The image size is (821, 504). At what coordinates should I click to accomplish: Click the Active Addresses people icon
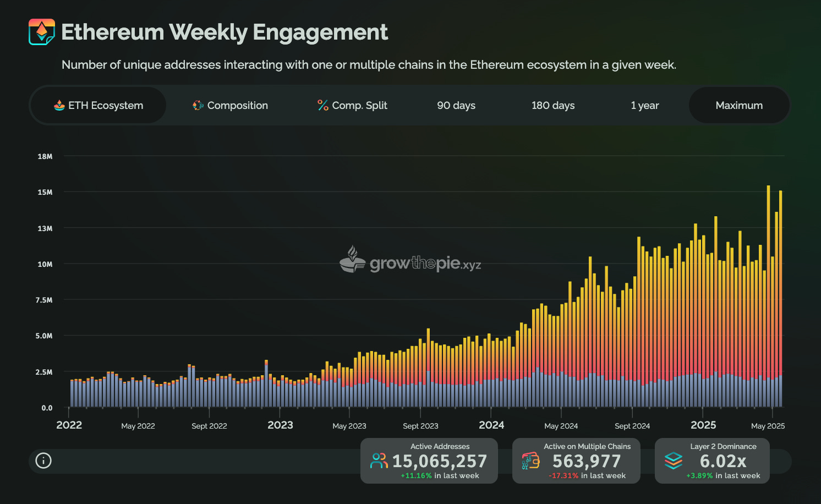click(x=379, y=461)
